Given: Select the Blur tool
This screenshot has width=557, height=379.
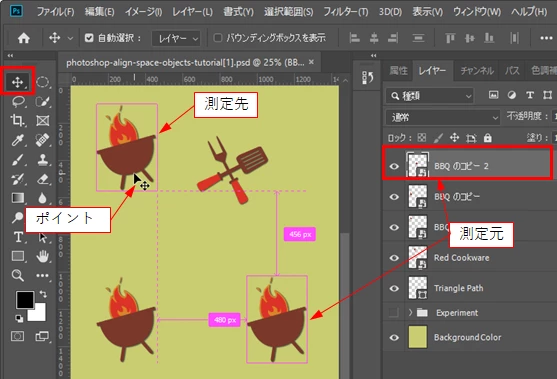Looking at the screenshot, I should click(x=43, y=198).
